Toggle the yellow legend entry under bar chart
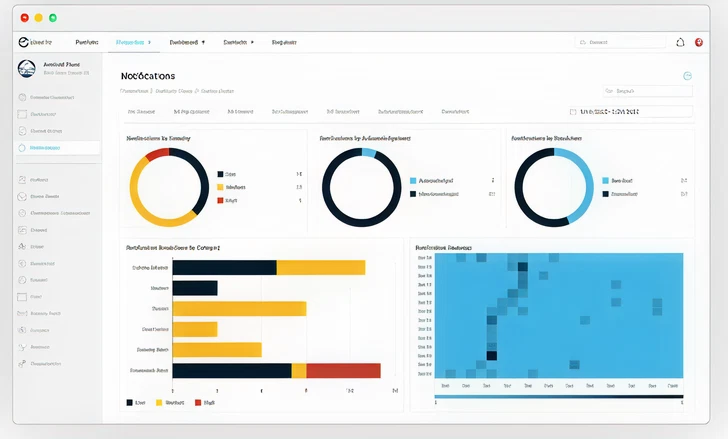728x439 pixels. (159, 402)
